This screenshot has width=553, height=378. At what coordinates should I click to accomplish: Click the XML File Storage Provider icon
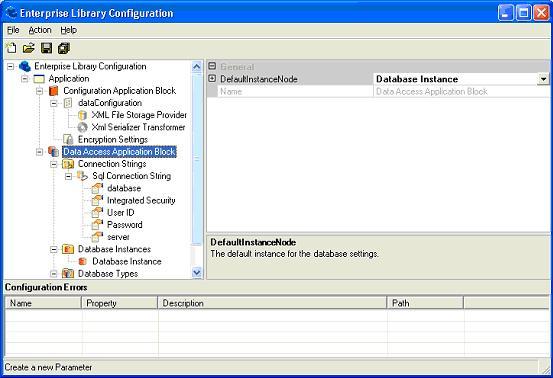click(82, 115)
